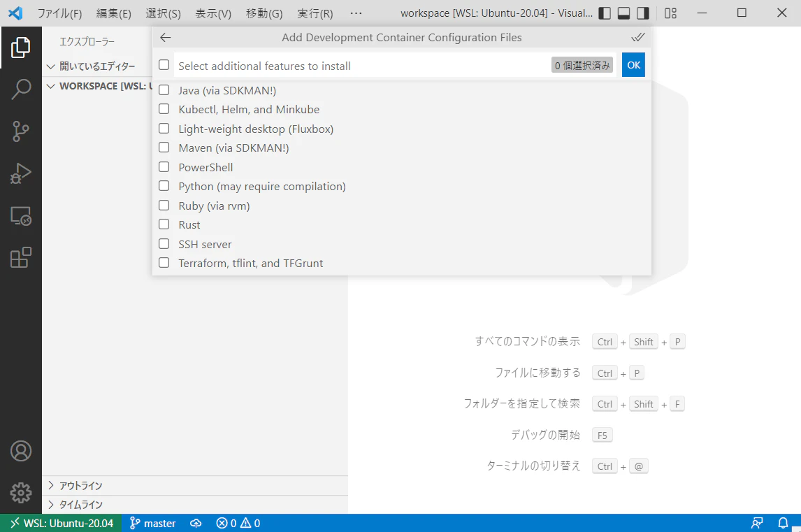Click the エクスプローラー panel title
Image resolution: width=801 pixels, height=532 pixels.
tap(87, 41)
